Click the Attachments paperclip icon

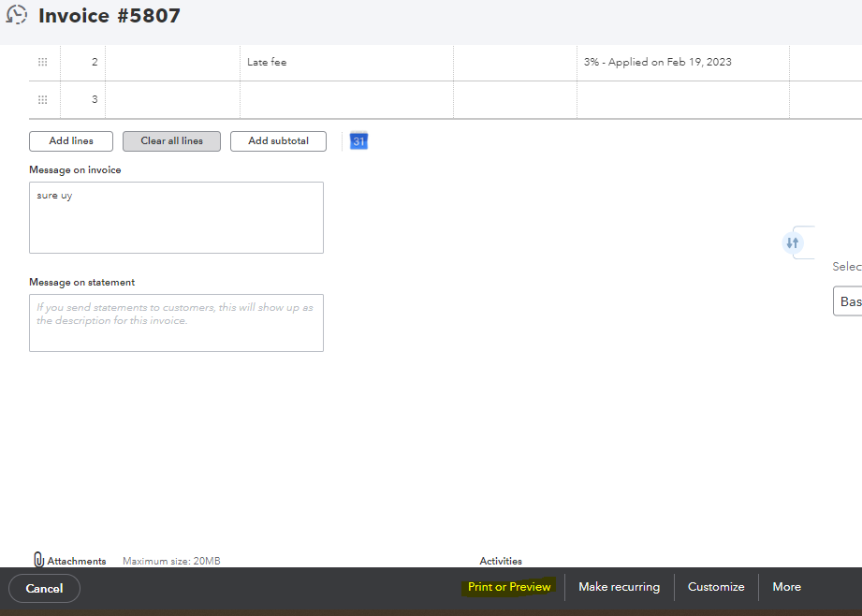[x=38, y=560]
